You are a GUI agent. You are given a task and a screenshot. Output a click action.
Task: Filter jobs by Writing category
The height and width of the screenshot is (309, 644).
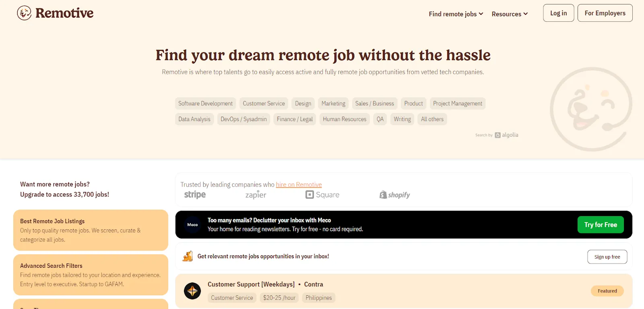(x=402, y=119)
